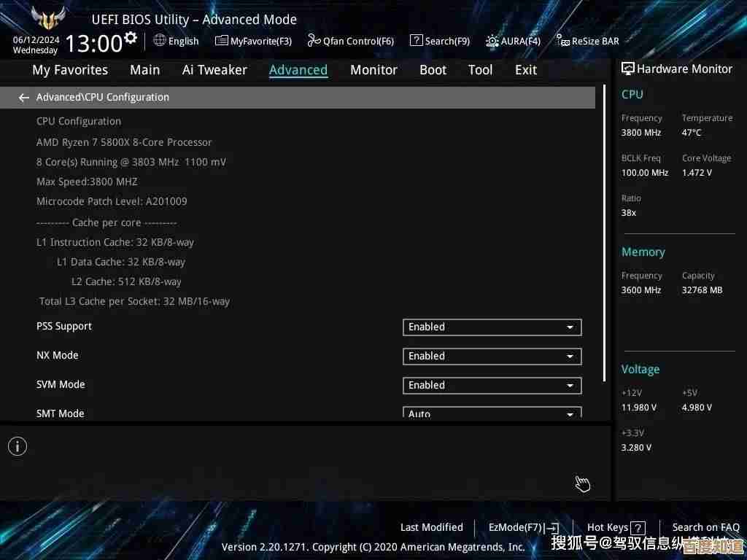This screenshot has height=560, width=747.
Task: Click the ReSize BAR icon
Action: [562, 41]
